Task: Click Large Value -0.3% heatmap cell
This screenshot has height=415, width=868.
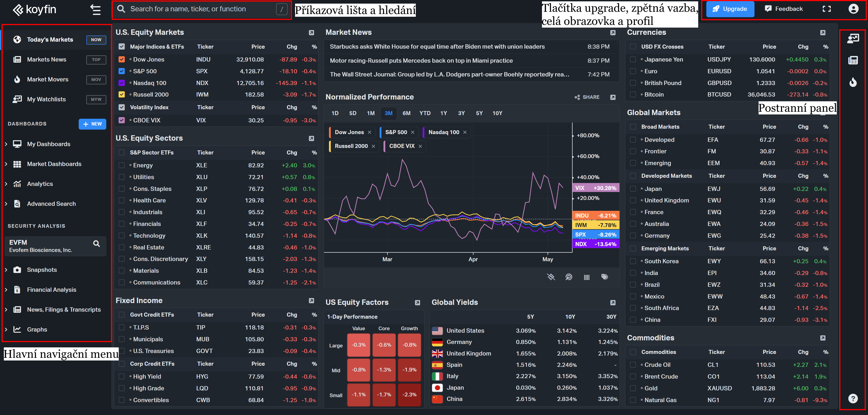Action: 359,345
